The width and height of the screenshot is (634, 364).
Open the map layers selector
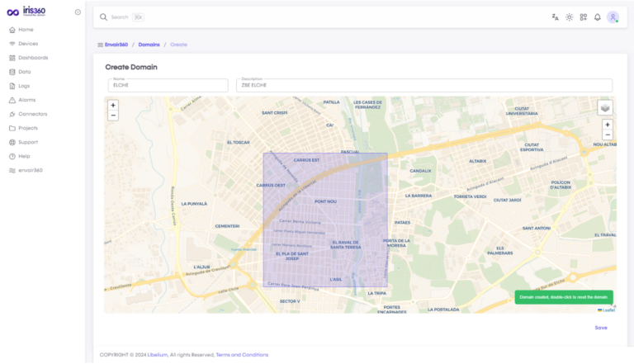605,107
